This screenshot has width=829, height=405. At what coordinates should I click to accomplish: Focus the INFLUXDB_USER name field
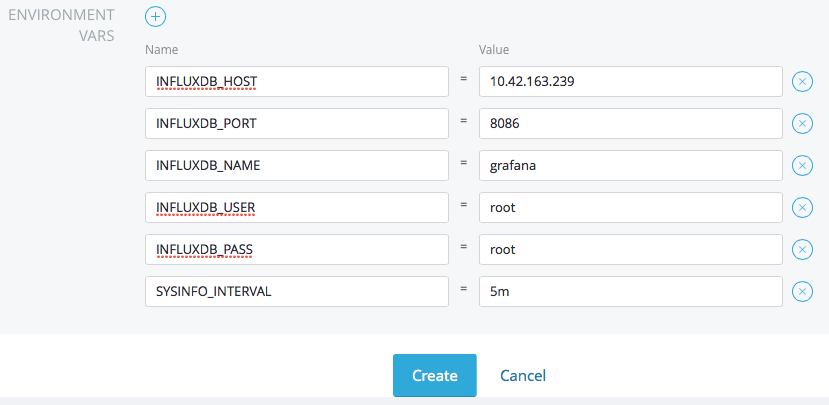[x=296, y=207]
